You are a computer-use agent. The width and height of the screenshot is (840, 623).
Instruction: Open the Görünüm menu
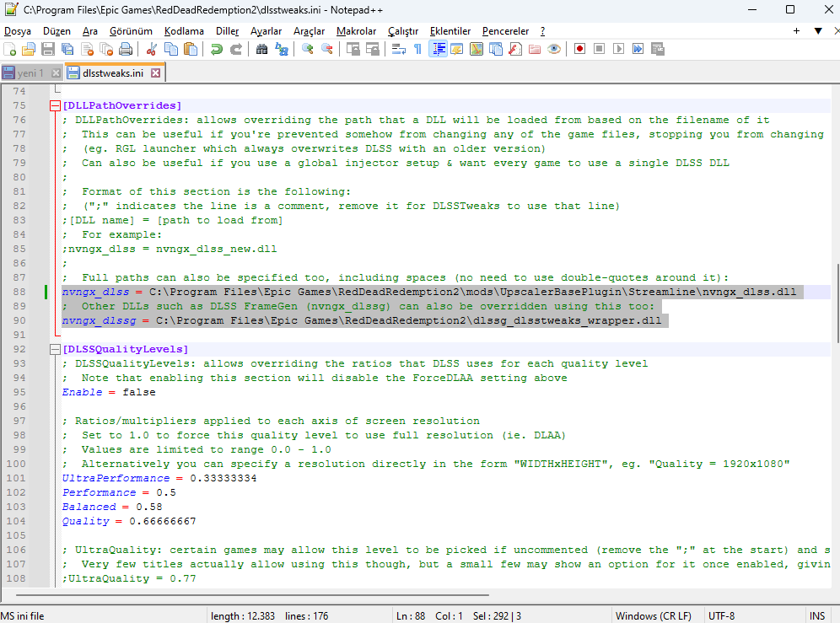(131, 31)
